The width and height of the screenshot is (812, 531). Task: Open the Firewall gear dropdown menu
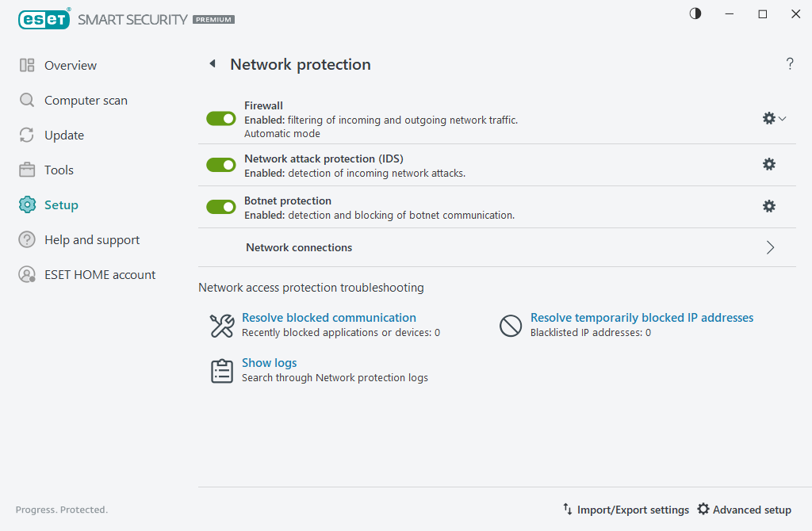(774, 118)
